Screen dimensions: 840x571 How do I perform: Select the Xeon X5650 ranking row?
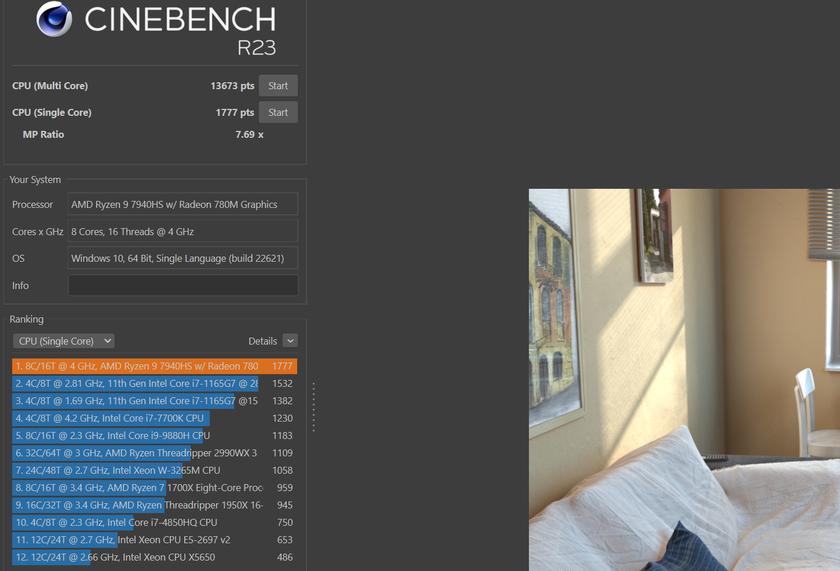pyautogui.click(x=154, y=557)
